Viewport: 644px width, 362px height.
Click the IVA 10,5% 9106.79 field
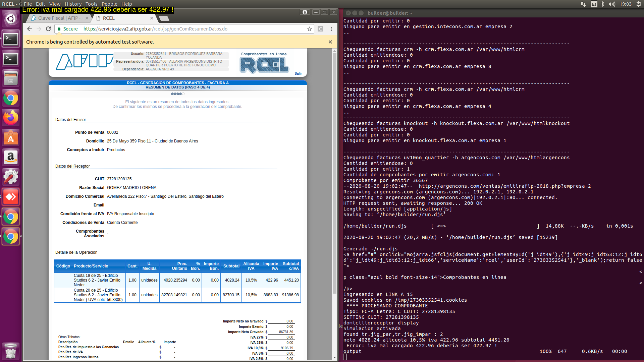coord(281,348)
